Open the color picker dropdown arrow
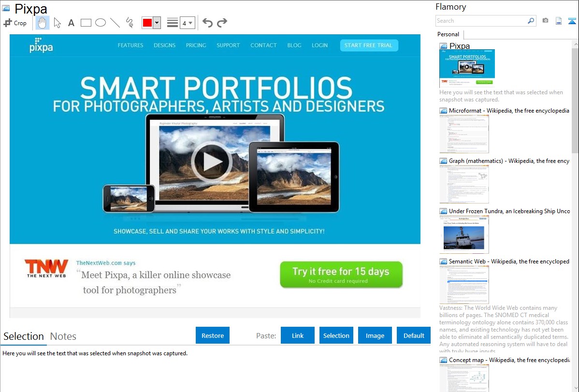 click(x=157, y=23)
